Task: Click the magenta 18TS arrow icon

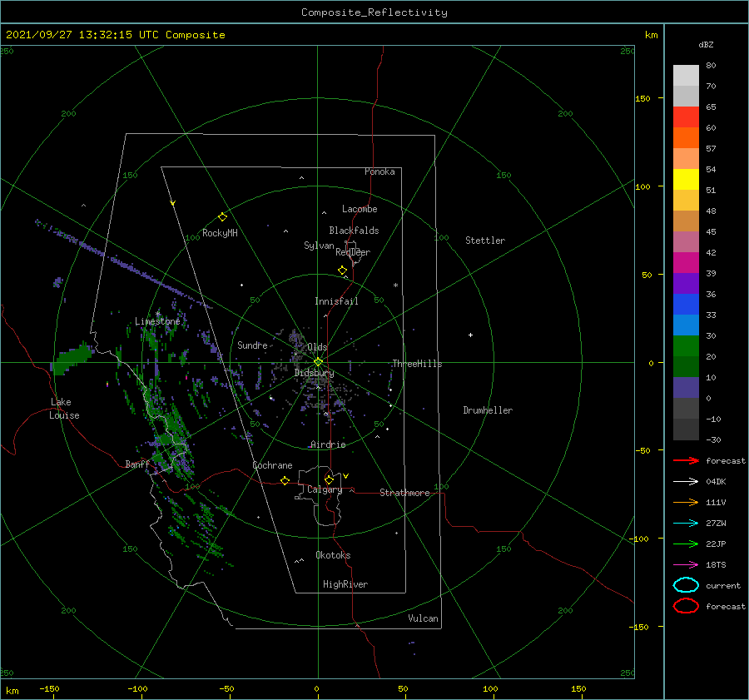Action: [686, 565]
